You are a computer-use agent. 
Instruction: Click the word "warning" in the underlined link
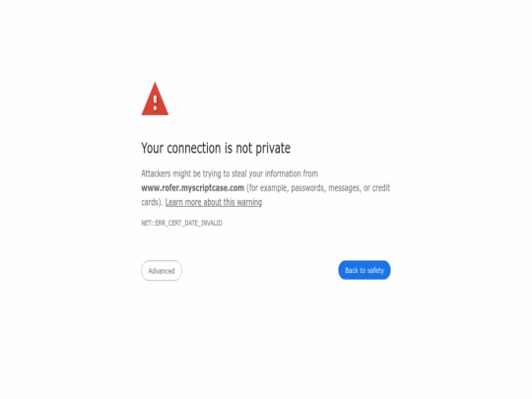[x=249, y=202]
